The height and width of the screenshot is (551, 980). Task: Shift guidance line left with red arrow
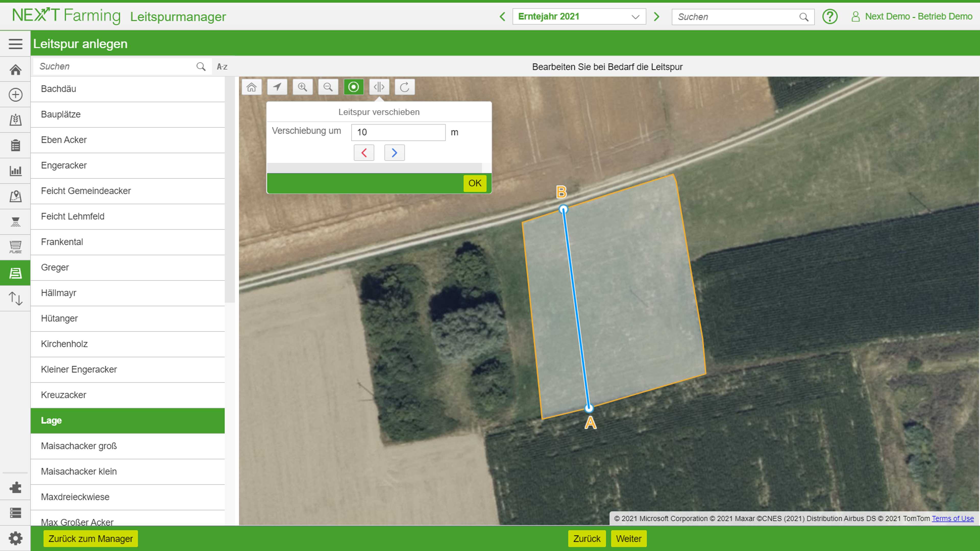[x=364, y=153]
